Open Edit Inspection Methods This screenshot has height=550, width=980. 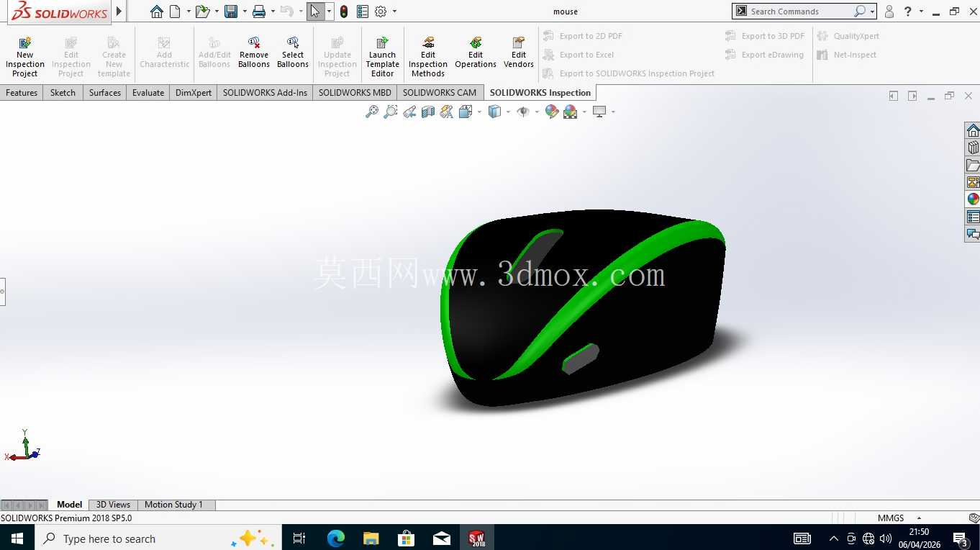428,57
